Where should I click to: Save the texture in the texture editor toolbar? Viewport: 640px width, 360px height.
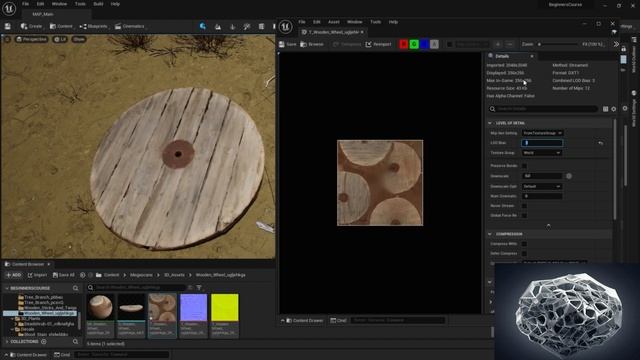[288, 44]
